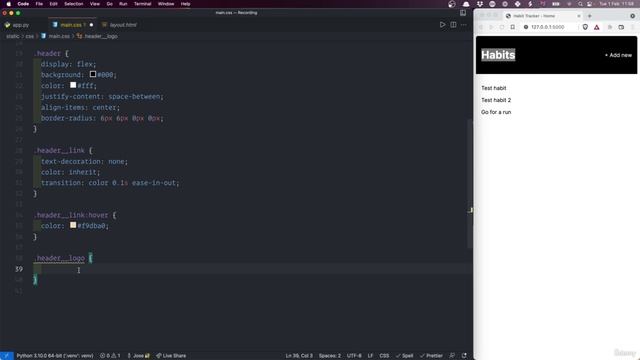Toggle the layout panel icon in title bar

[x=463, y=13]
